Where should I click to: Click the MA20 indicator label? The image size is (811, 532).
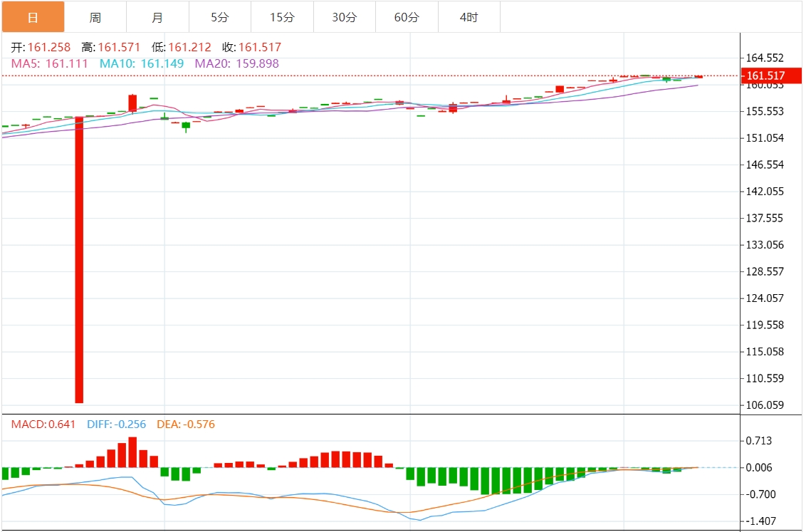point(236,63)
